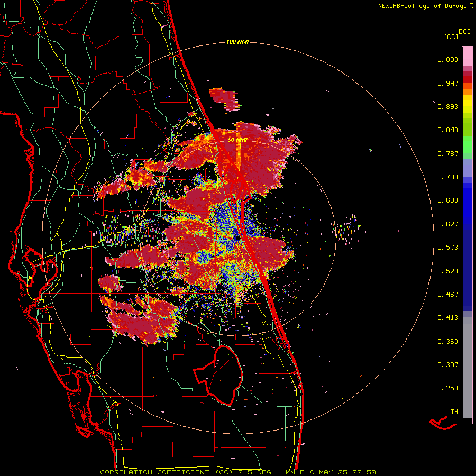
Task: Pick the light pink colorbar segment near 1.000
Action: point(467,57)
